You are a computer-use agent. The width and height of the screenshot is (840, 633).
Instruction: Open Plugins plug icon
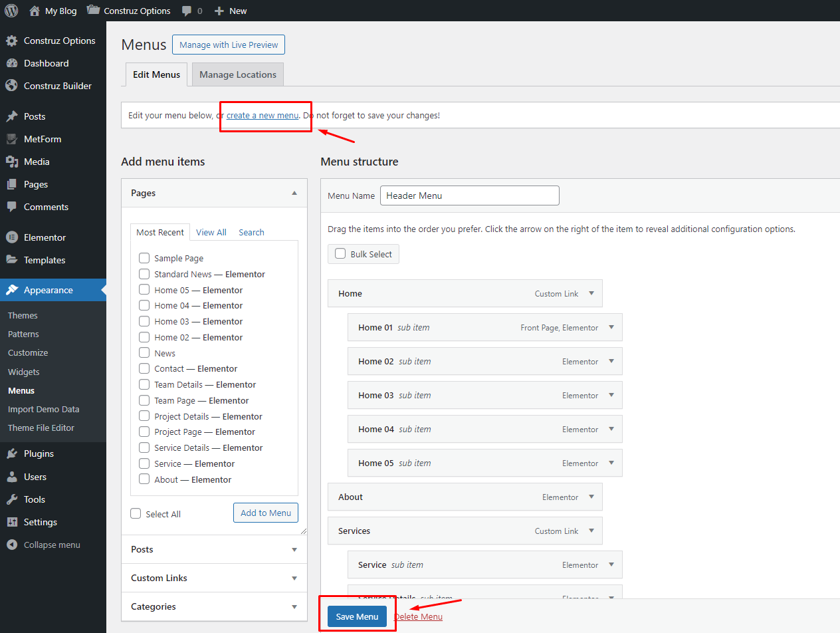(11, 453)
